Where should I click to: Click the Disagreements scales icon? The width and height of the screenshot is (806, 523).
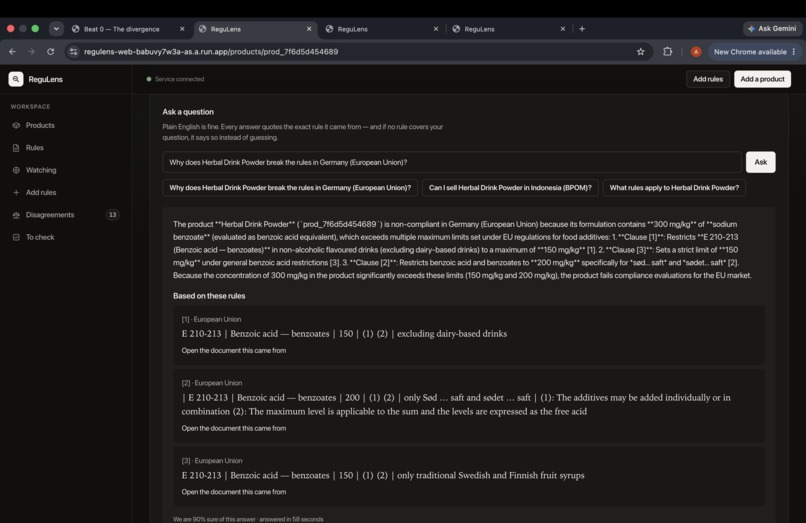pyautogui.click(x=16, y=215)
